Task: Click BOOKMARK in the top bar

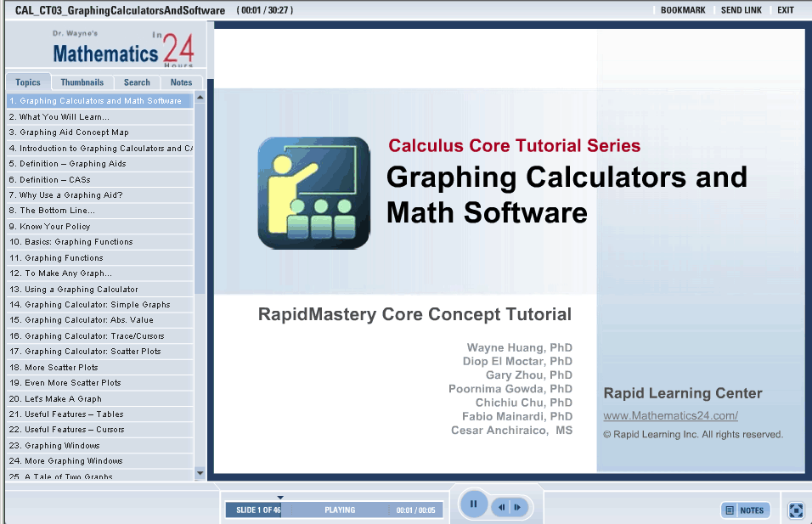Action: (683, 10)
